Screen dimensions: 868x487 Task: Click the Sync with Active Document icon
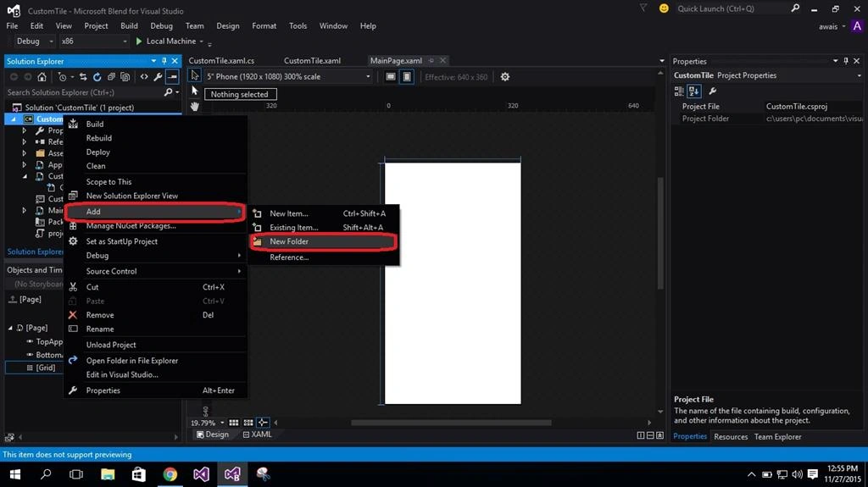click(x=83, y=77)
